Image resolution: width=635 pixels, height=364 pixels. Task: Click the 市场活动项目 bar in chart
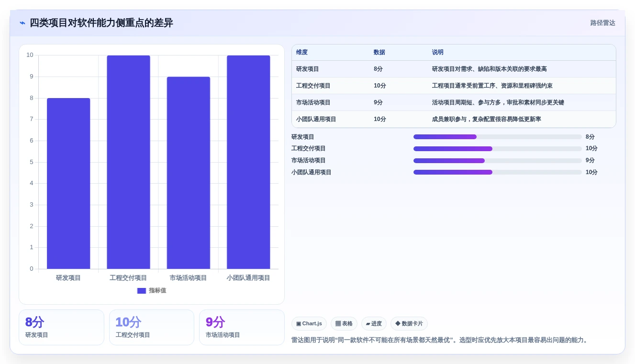click(x=189, y=173)
